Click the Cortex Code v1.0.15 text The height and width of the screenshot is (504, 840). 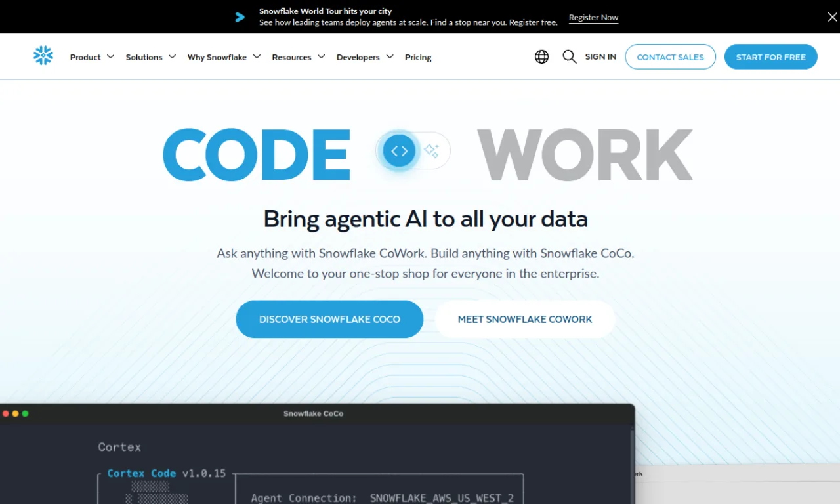[167, 473]
